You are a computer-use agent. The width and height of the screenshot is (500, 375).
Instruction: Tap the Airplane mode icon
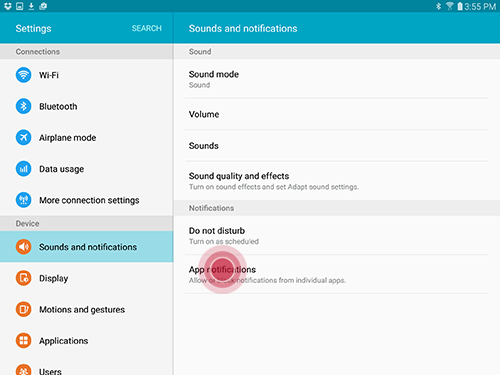click(x=23, y=137)
